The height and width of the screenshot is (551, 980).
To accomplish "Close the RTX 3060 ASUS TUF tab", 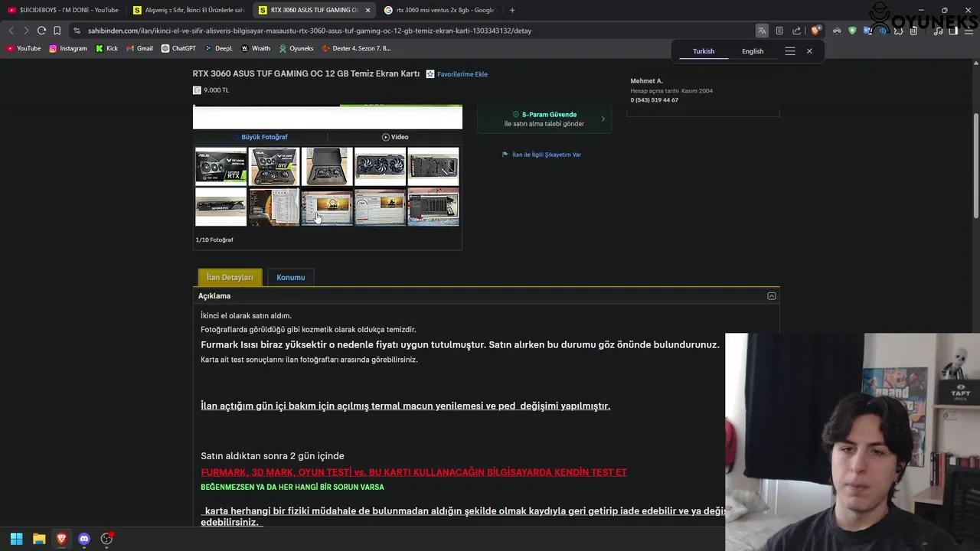I will [368, 10].
